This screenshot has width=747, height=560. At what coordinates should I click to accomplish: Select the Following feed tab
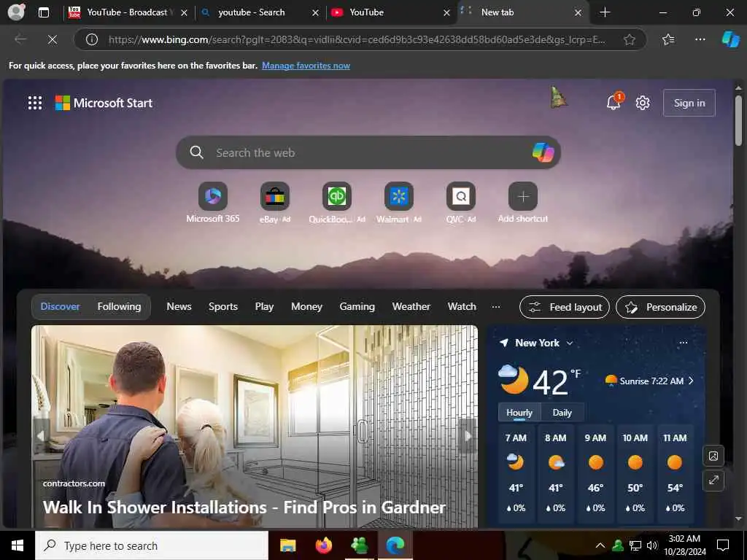[119, 307]
